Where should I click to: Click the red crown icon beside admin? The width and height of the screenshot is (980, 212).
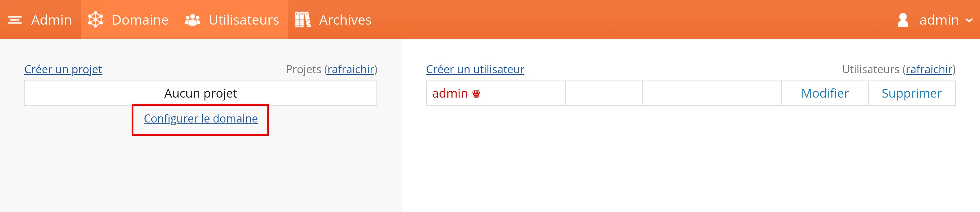[x=476, y=94]
